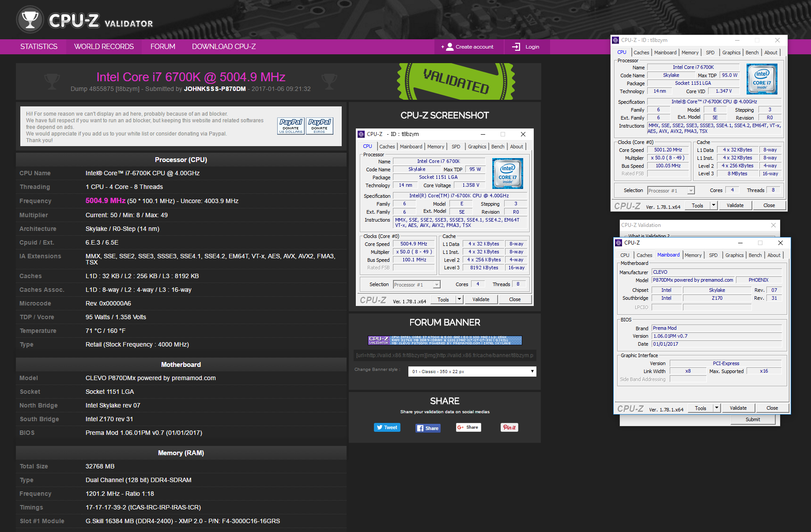Click Model field P870DMx powered by premamod.com
The height and width of the screenshot is (532, 811).
tap(693, 280)
